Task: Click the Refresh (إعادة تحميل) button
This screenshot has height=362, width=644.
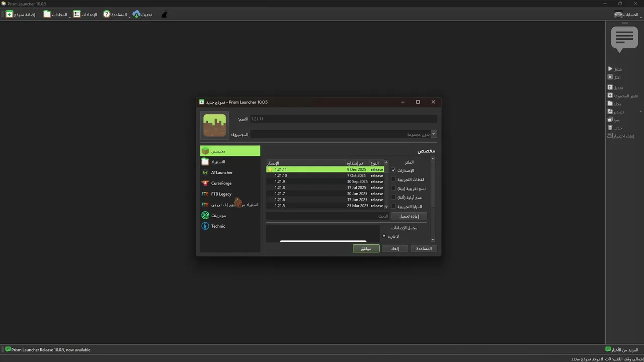Action: (x=409, y=216)
